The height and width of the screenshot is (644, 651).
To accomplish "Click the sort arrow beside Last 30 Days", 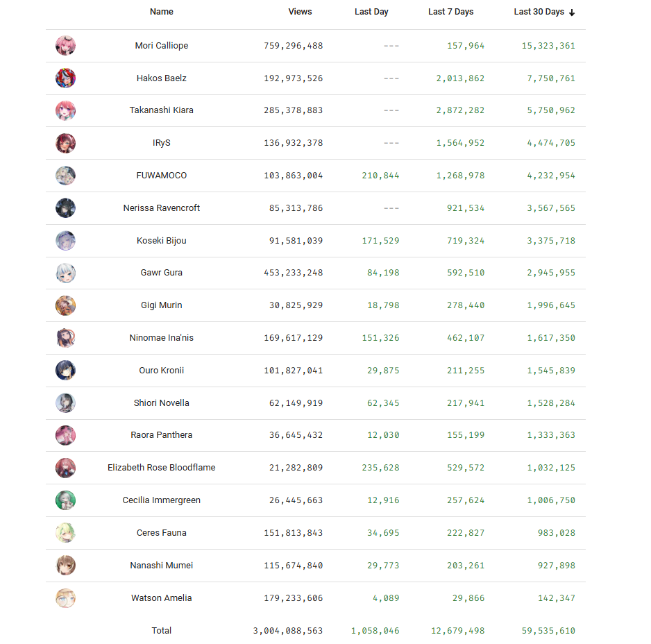I will 572,12.
